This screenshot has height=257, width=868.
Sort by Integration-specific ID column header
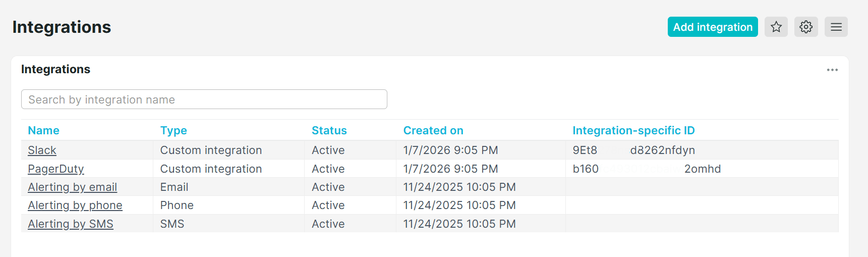[x=633, y=131]
